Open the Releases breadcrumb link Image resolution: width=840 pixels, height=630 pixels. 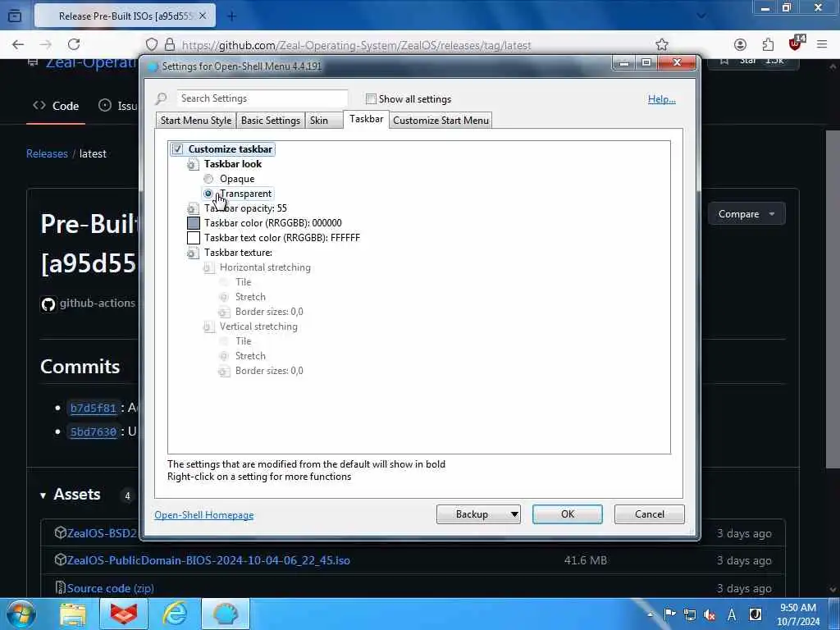pyautogui.click(x=47, y=153)
